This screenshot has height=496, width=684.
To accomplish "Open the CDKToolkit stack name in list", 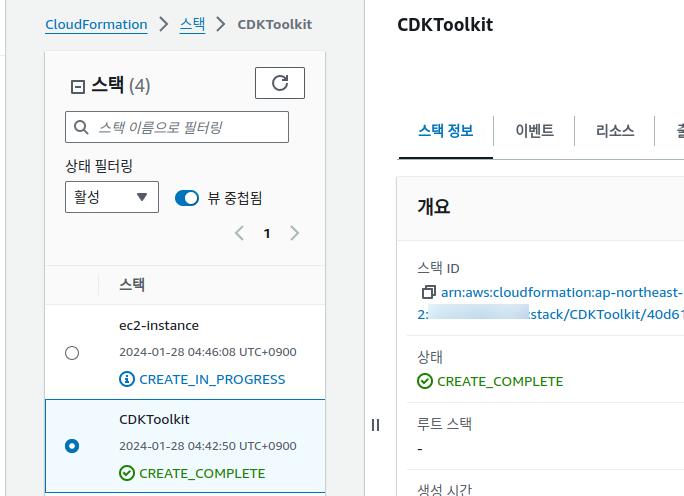I will (154, 419).
